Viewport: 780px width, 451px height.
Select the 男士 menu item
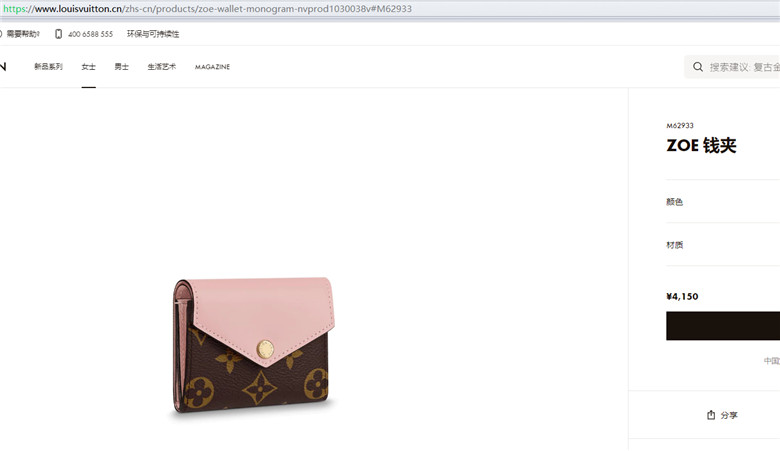tap(121, 67)
